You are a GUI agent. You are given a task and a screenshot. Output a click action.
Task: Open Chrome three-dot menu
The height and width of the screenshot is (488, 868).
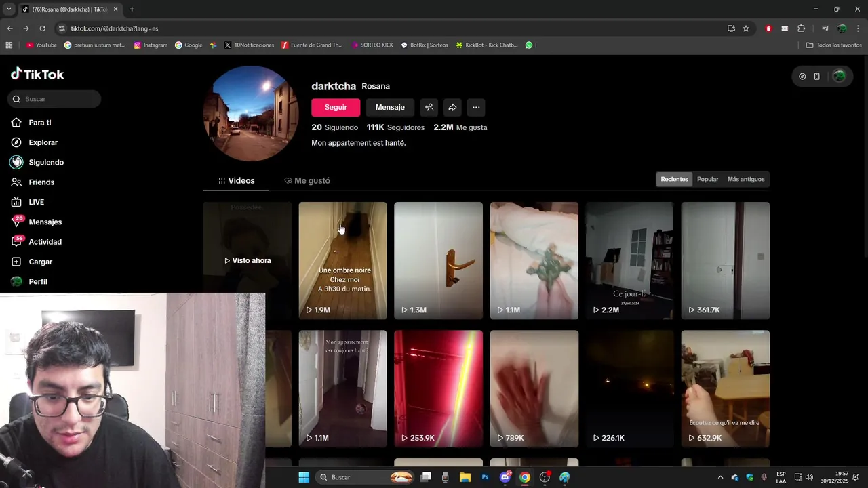click(858, 28)
